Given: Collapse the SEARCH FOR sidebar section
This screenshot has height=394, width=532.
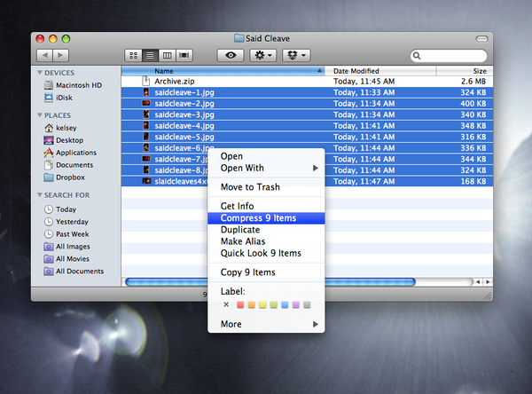Looking at the screenshot, I should [39, 194].
